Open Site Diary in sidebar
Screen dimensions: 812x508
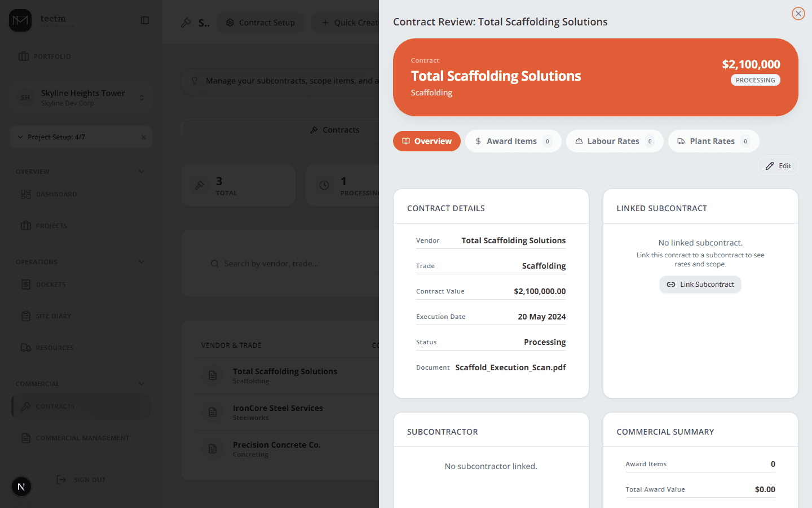pos(53,316)
